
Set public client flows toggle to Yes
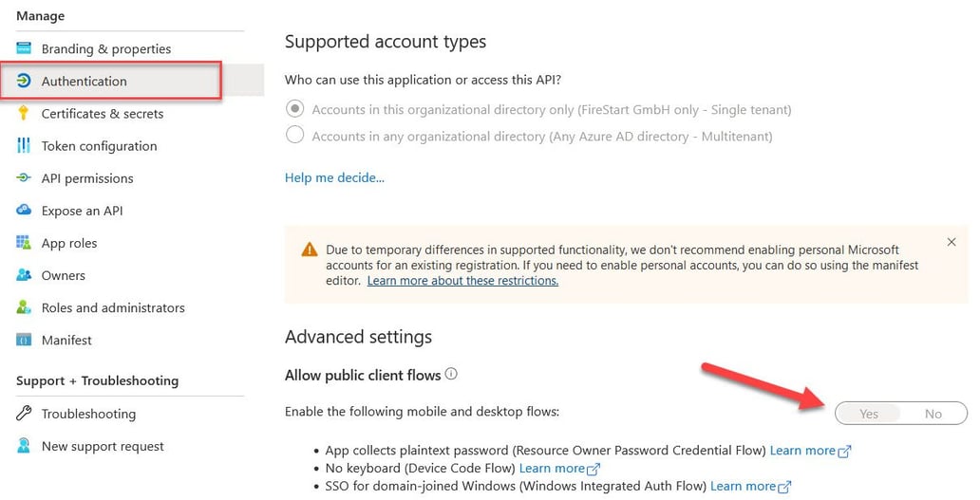pos(868,414)
